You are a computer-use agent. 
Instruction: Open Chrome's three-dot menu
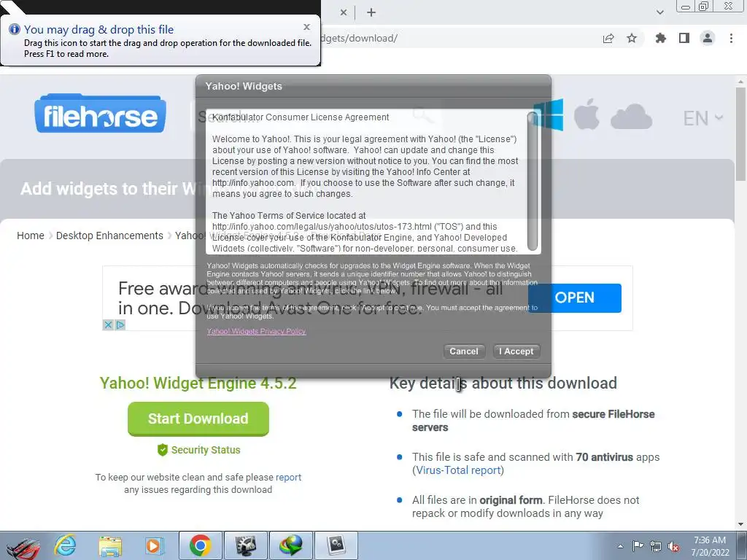tap(731, 38)
